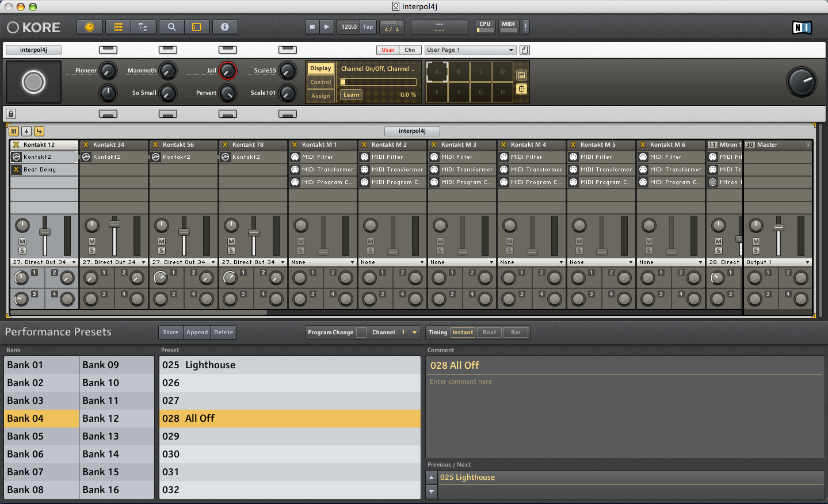Click the X icon on Kontakt 34 channel
This screenshot has width=828, height=504.
point(86,145)
